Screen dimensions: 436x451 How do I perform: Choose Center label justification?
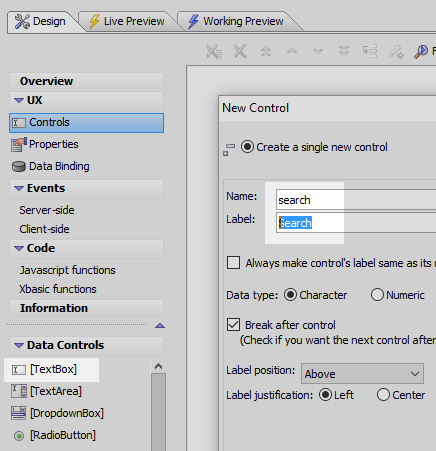(x=383, y=395)
